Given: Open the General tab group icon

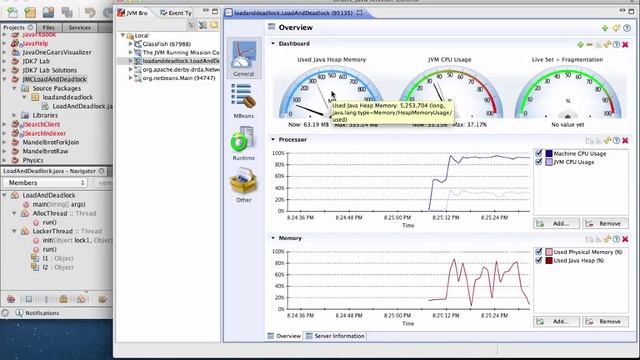Looking at the screenshot, I should [244, 58].
